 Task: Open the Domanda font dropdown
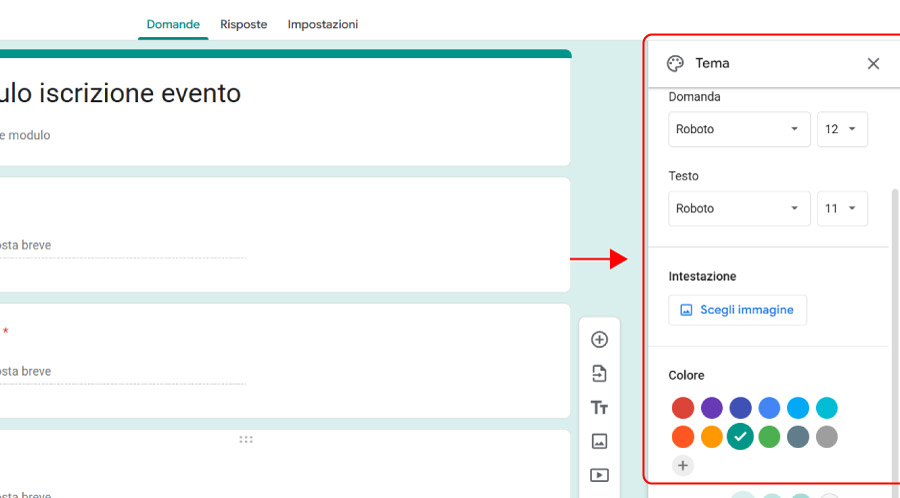pos(738,129)
